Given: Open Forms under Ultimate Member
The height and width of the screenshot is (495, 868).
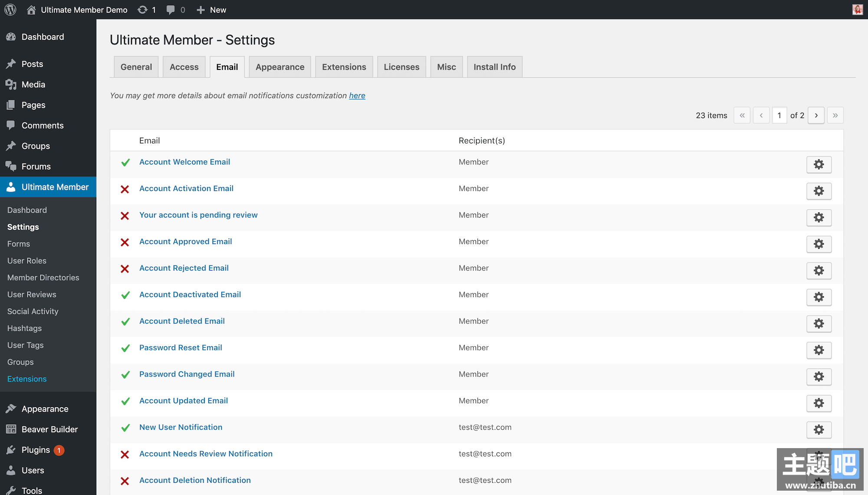Looking at the screenshot, I should point(19,244).
